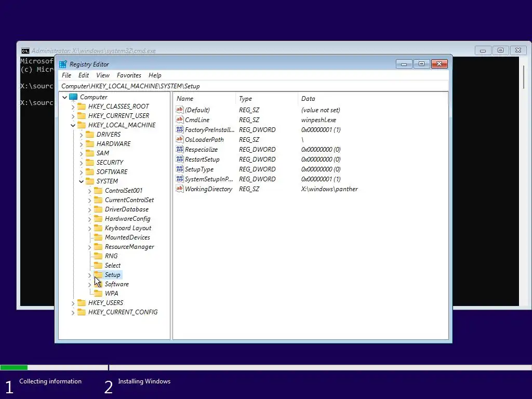Open the Favorites menu
532x399 pixels.
tap(129, 75)
